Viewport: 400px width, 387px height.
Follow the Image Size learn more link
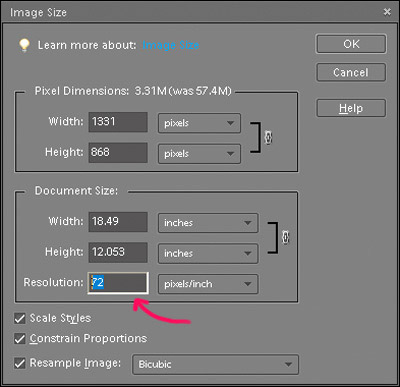171,45
